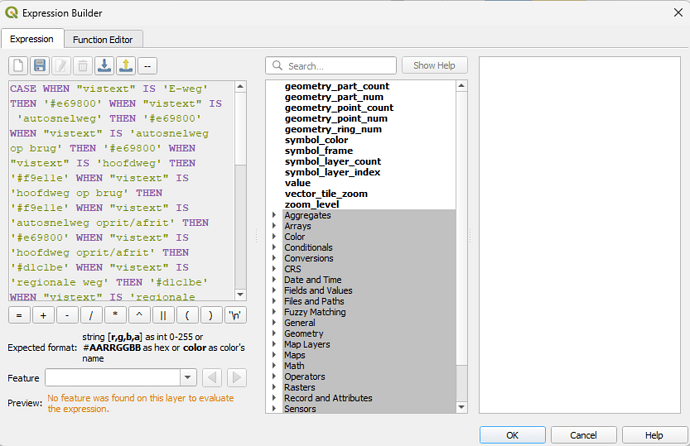Insert the caret power operator
This screenshot has height=446, width=690.
click(x=139, y=315)
